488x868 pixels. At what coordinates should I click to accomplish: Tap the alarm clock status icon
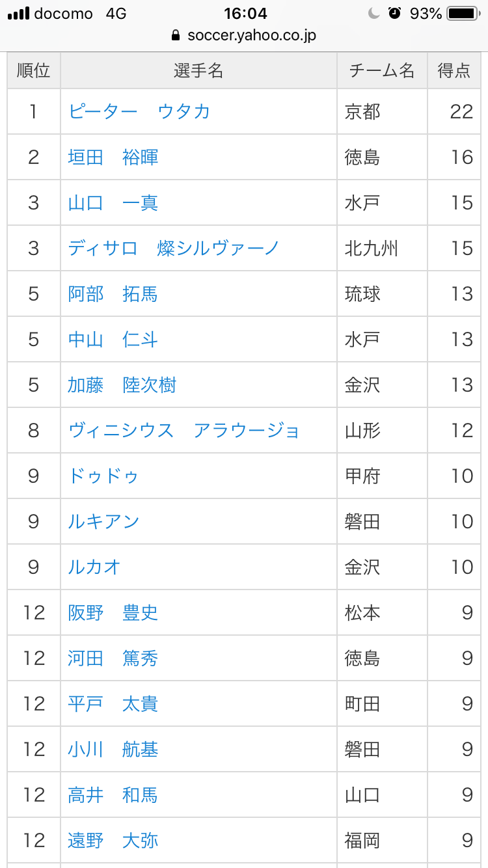(394, 13)
